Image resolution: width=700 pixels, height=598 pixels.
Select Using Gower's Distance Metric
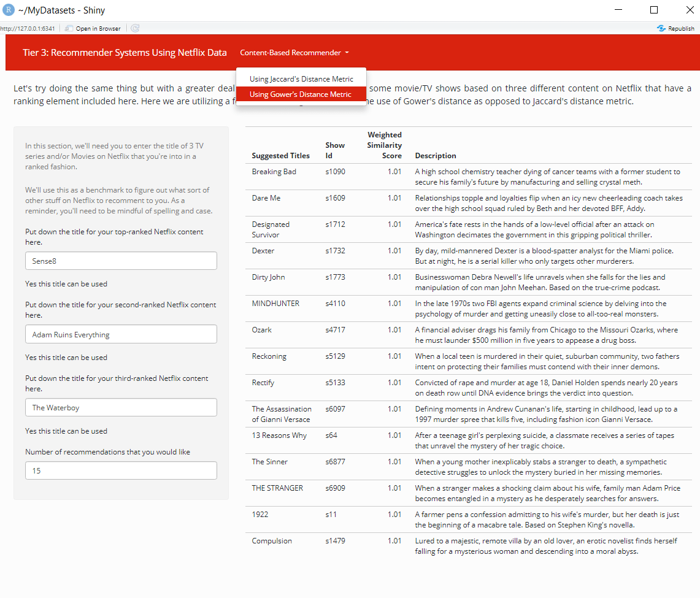pyautogui.click(x=301, y=94)
